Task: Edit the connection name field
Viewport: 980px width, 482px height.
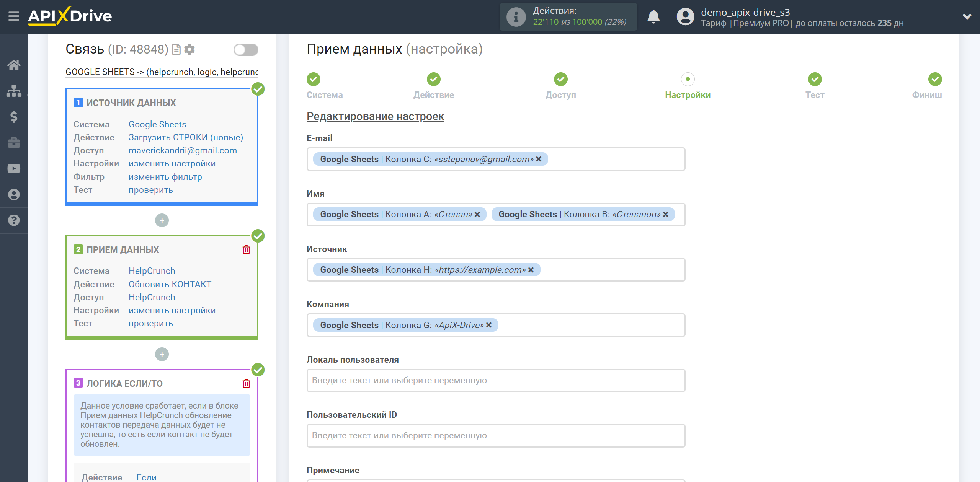Action: (162, 72)
